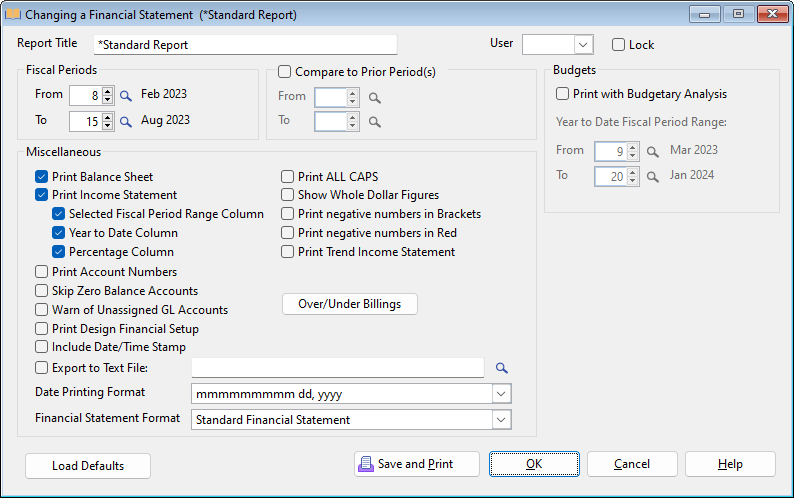Click magnifier next to Compare to Prior To
794x498 pixels.
click(x=374, y=122)
